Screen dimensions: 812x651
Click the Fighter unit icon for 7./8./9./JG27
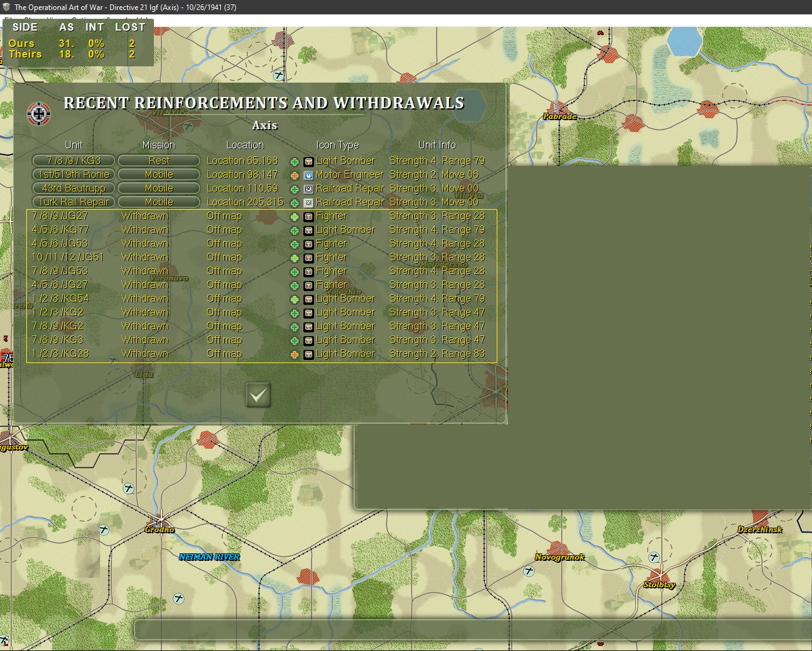[308, 217]
